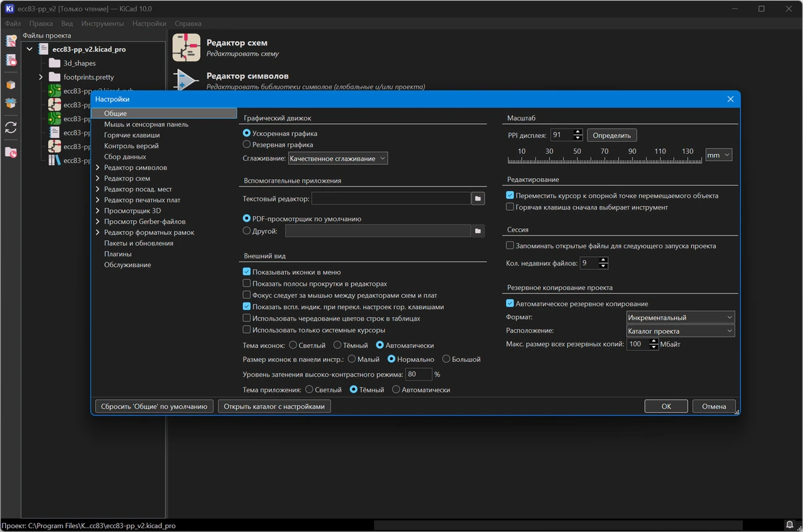Click the KiCad logo in title bar
The width and height of the screenshot is (803, 532).
click(x=9, y=9)
